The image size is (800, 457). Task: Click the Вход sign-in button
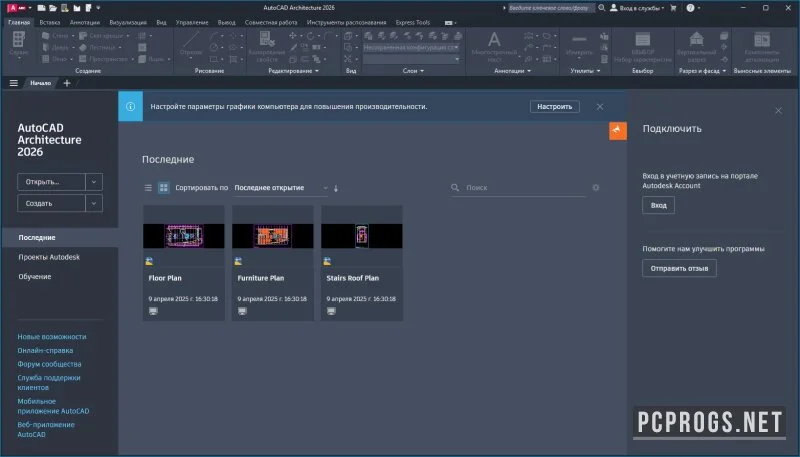tap(659, 205)
